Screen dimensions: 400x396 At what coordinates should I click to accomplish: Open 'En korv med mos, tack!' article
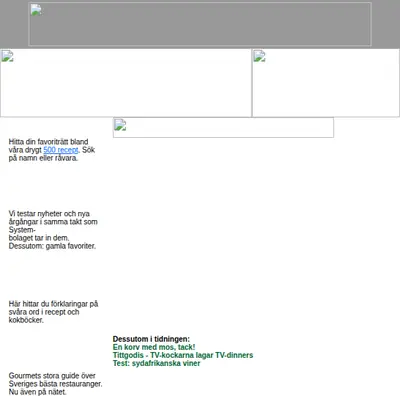154,347
